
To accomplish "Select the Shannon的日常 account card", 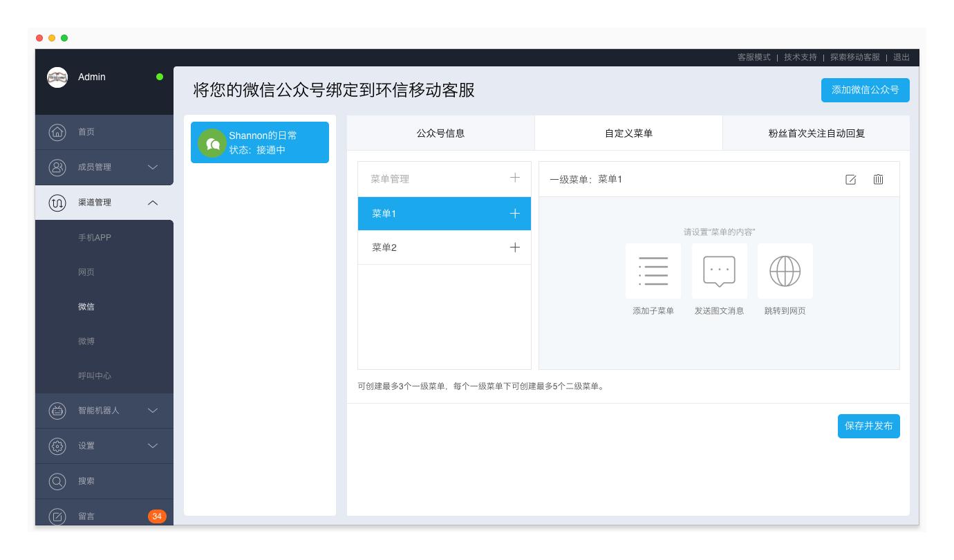I will tap(259, 142).
